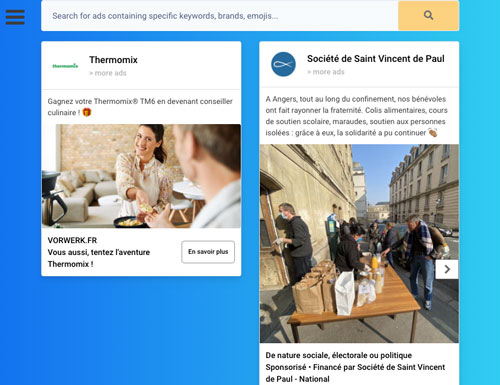The image size is (500, 385).
Task: Open the hamburger menu
Action: (15, 17)
